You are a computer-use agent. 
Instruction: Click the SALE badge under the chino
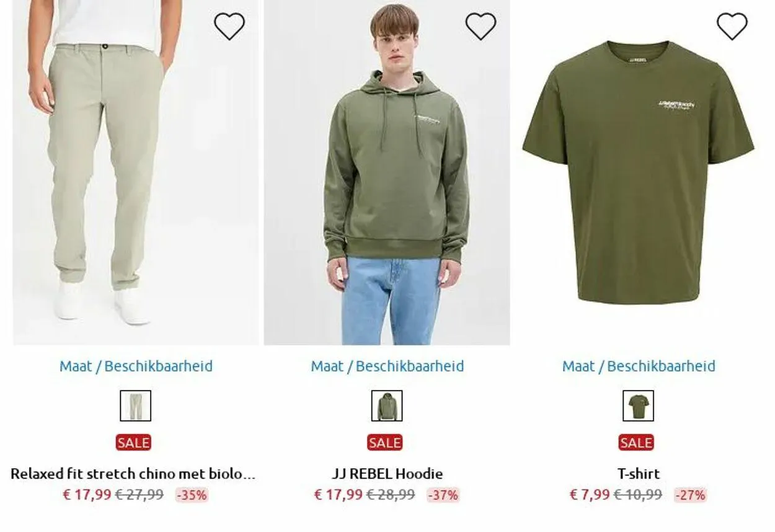click(x=133, y=443)
